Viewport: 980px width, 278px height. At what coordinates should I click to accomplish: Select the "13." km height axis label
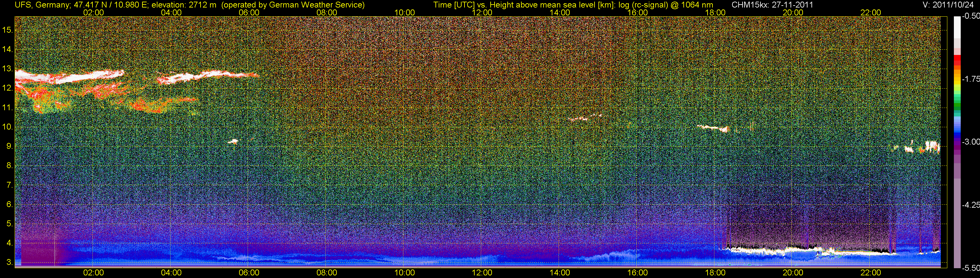(8, 69)
